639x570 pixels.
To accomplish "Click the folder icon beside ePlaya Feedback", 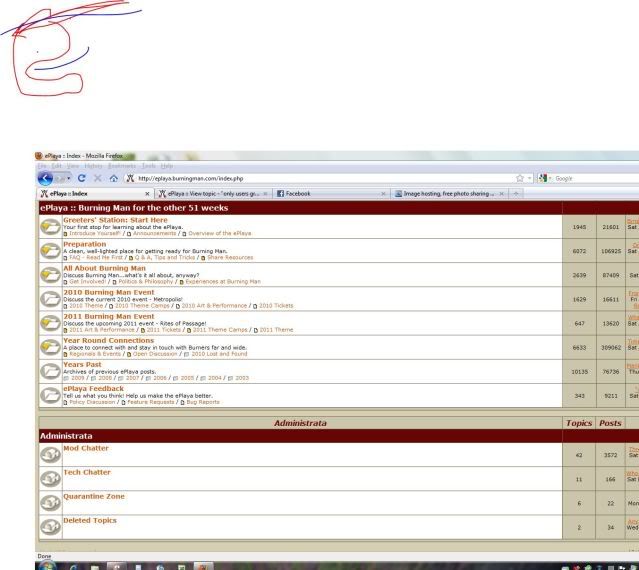I will (x=50, y=395).
